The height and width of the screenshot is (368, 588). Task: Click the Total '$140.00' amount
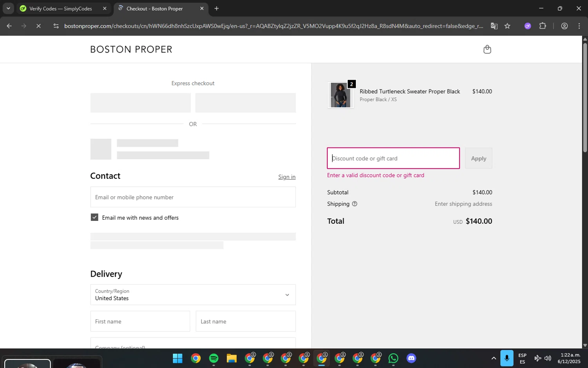(x=479, y=221)
